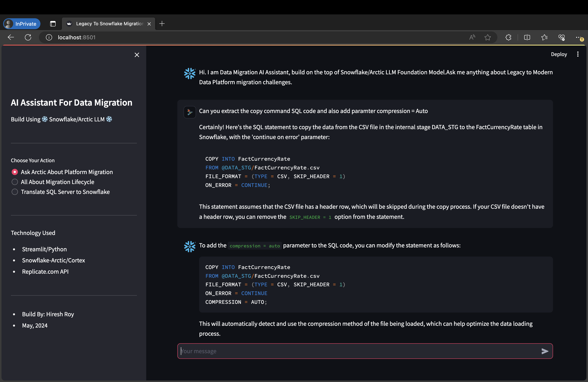Add page to favorites star icon
Screen dimensions: 588x382
tap(487, 37)
